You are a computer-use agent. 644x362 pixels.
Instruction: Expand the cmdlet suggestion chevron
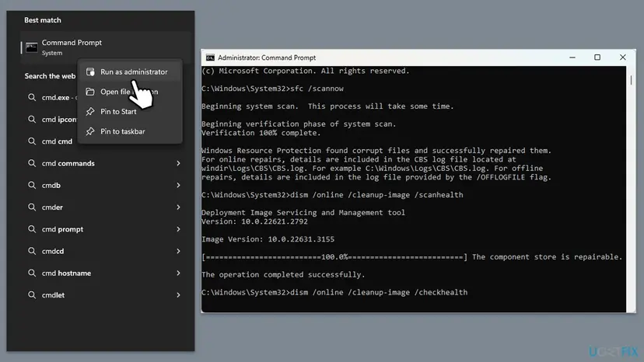click(x=178, y=294)
